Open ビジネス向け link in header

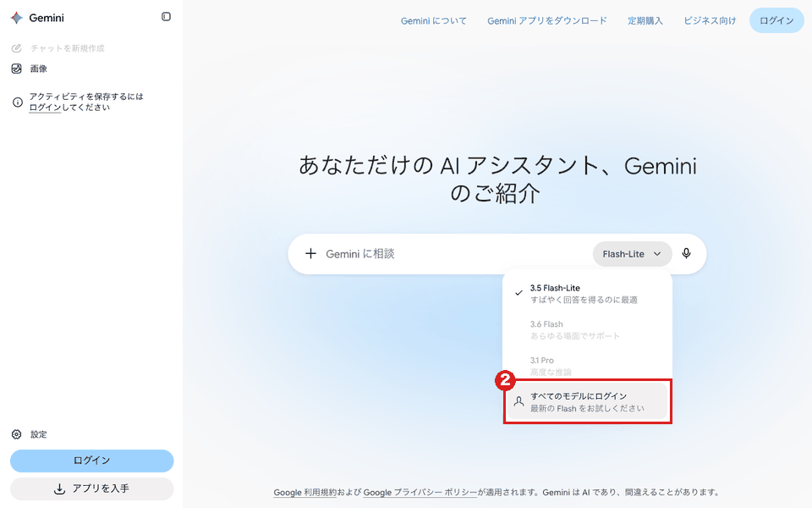pos(710,20)
